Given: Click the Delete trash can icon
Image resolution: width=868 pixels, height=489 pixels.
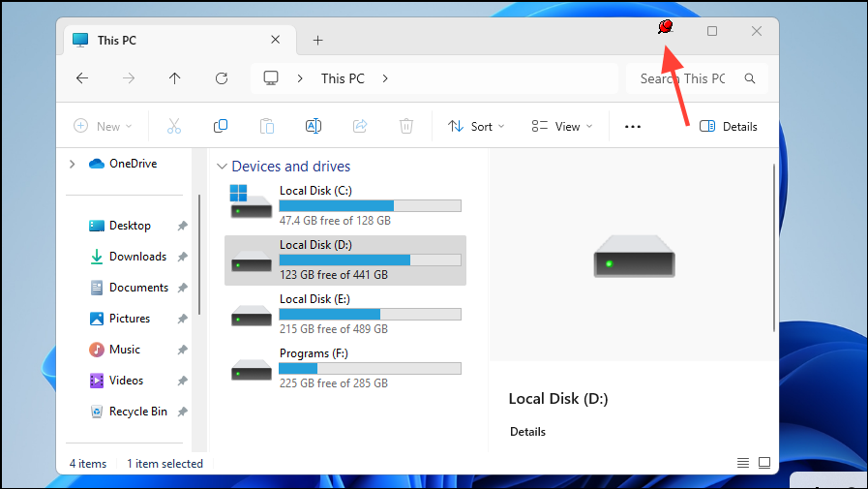Looking at the screenshot, I should pos(406,126).
